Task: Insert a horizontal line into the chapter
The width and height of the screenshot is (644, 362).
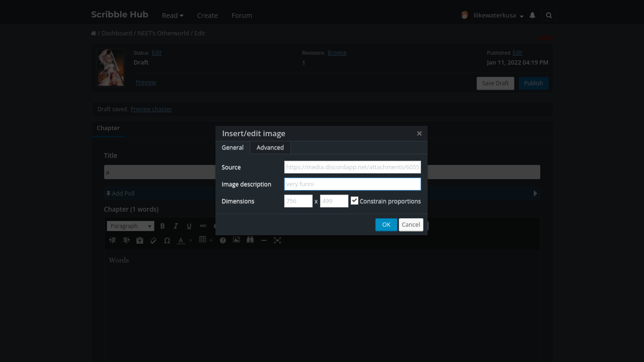Action: pyautogui.click(x=264, y=240)
